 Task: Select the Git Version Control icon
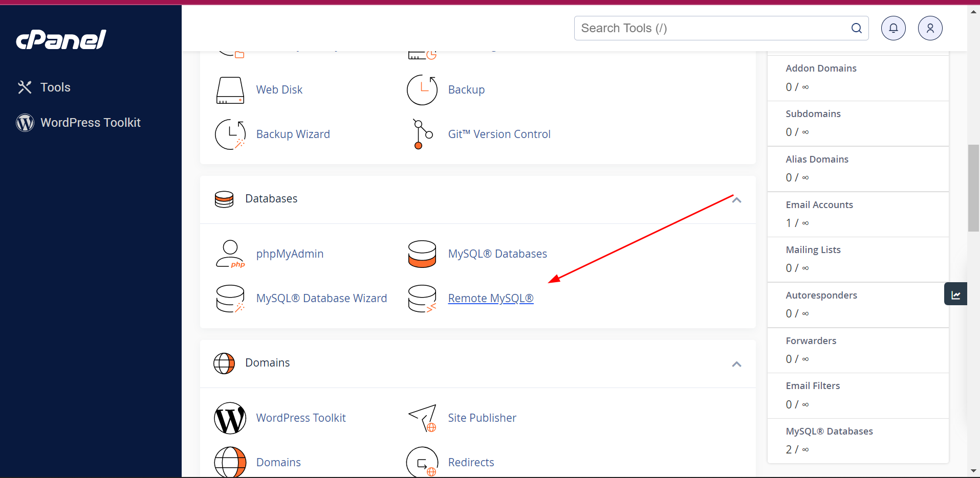(x=421, y=134)
